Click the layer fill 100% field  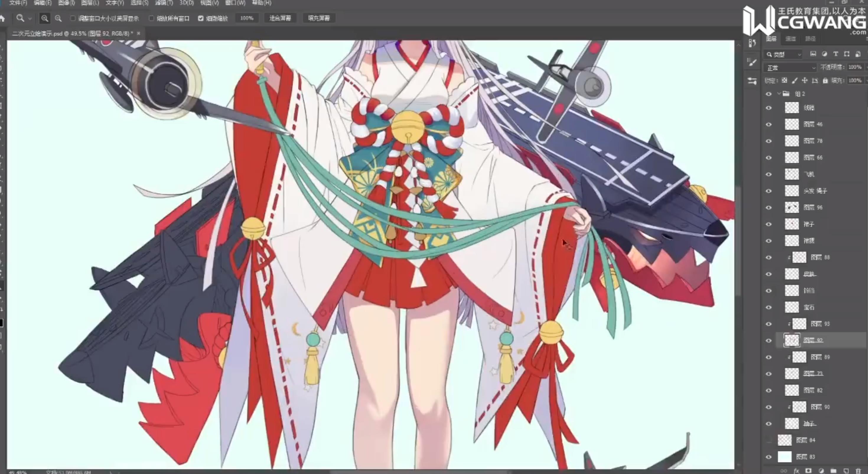click(x=855, y=81)
